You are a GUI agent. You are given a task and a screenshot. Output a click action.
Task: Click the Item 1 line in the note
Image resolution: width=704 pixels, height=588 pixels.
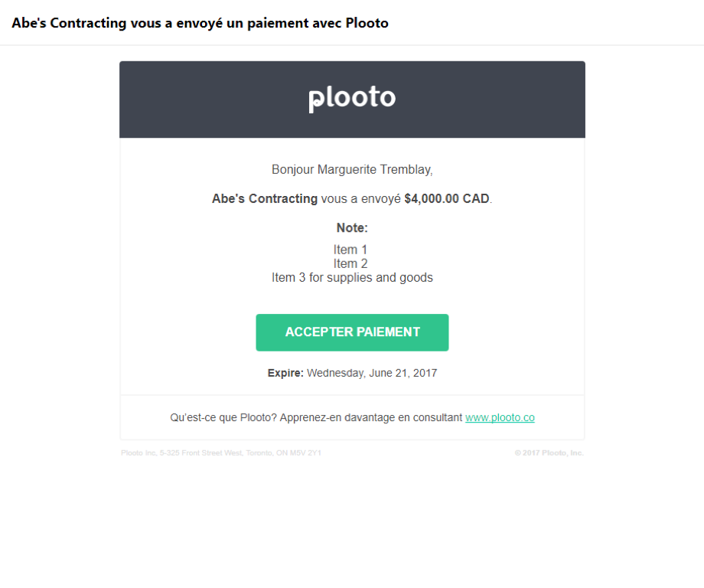point(350,249)
